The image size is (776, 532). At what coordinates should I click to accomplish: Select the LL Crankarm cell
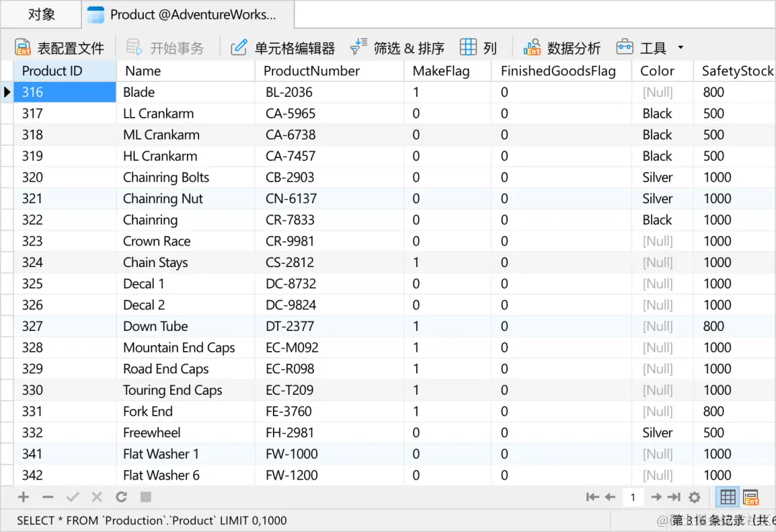185,113
